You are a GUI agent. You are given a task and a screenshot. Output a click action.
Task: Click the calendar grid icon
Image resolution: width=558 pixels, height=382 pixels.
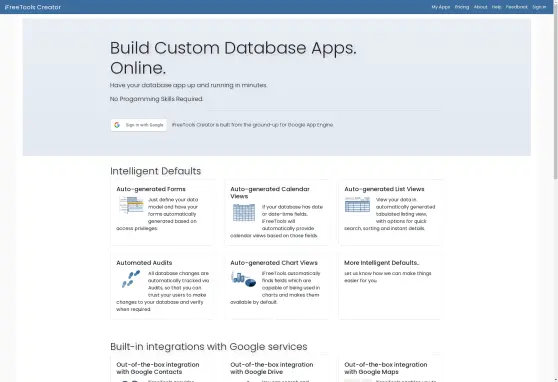(x=244, y=213)
